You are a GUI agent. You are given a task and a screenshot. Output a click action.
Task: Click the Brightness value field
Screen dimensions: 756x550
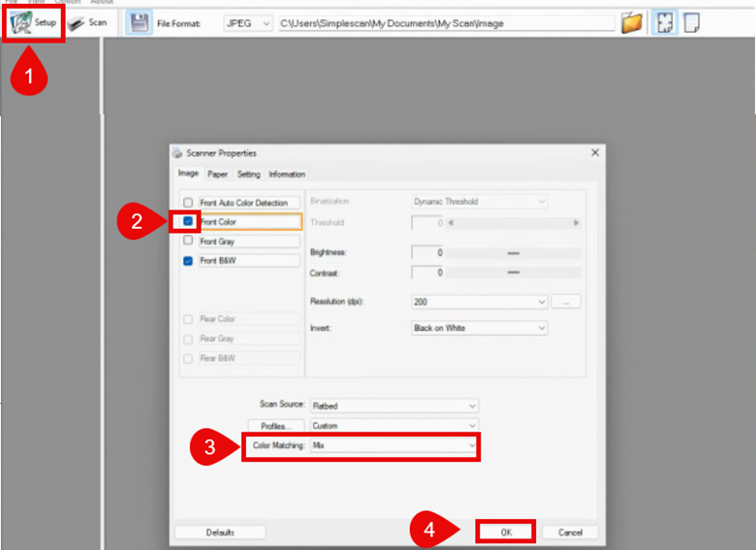(427, 253)
